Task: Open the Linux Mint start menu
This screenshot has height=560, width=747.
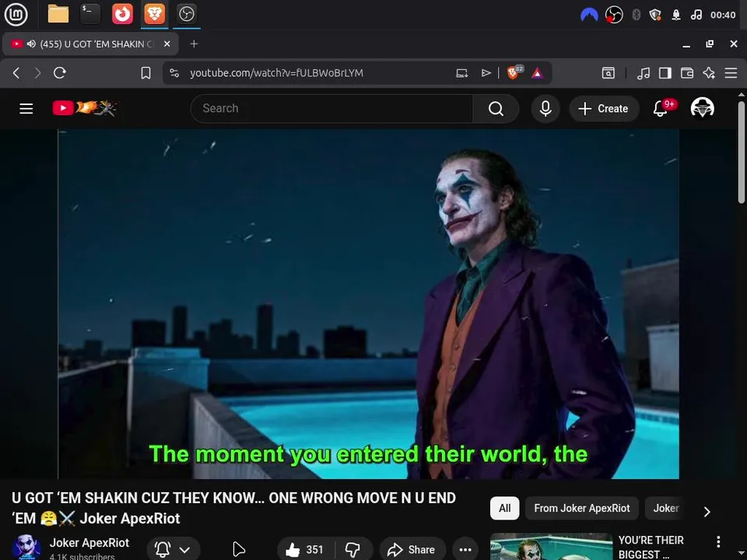Action: (16, 14)
